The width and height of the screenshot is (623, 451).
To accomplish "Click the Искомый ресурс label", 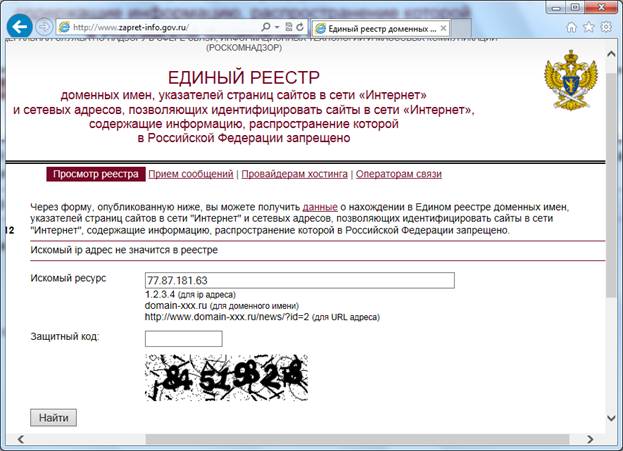I will click(x=68, y=278).
